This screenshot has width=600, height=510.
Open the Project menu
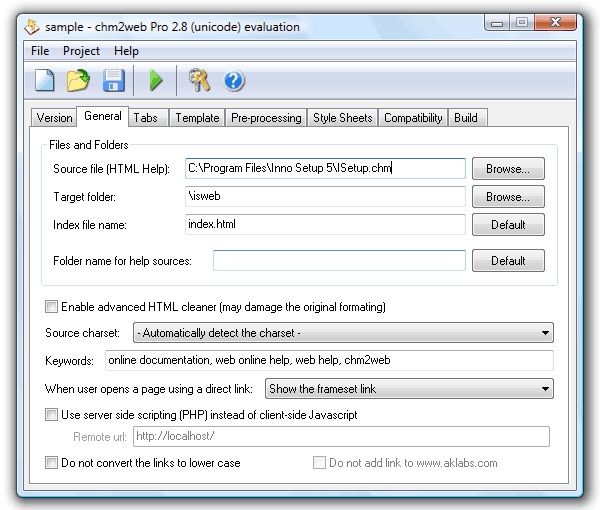click(81, 51)
